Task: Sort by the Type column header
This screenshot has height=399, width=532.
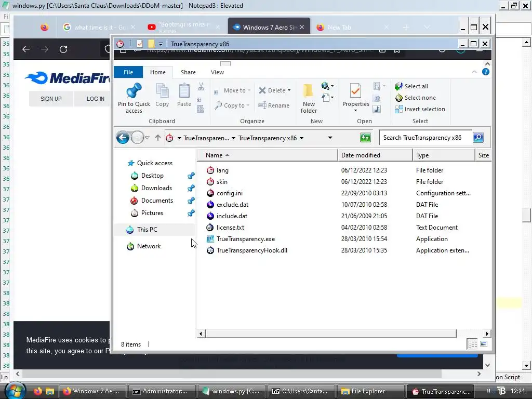Action: (444, 155)
